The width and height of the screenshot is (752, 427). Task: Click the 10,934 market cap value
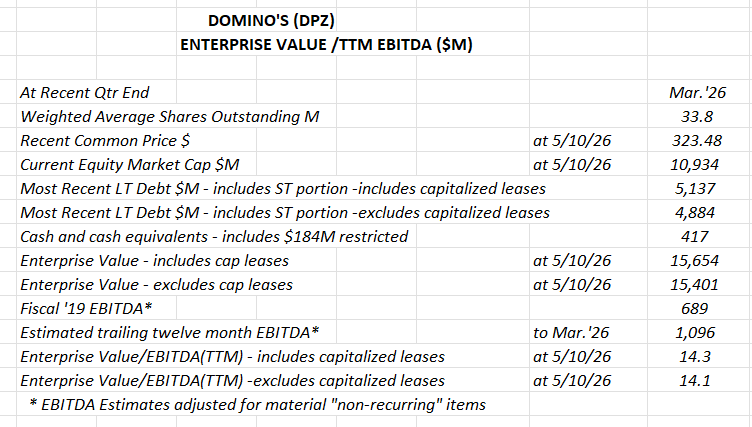coord(694,165)
